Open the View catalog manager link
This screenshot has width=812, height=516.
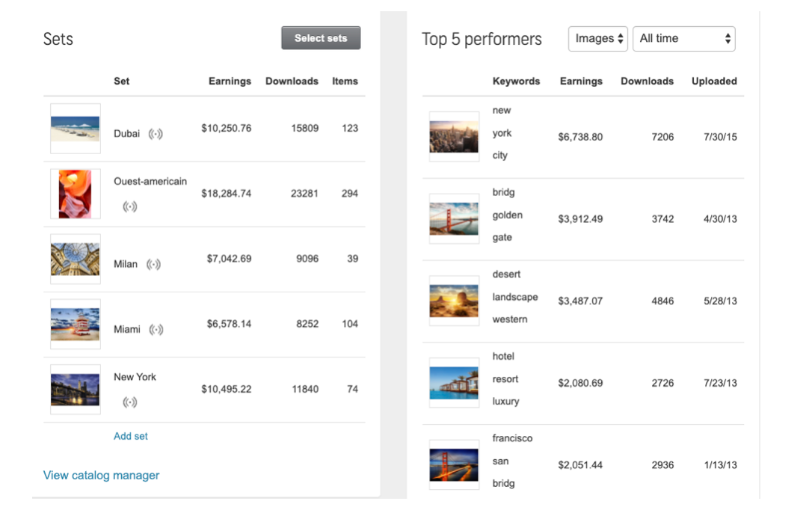click(x=101, y=475)
